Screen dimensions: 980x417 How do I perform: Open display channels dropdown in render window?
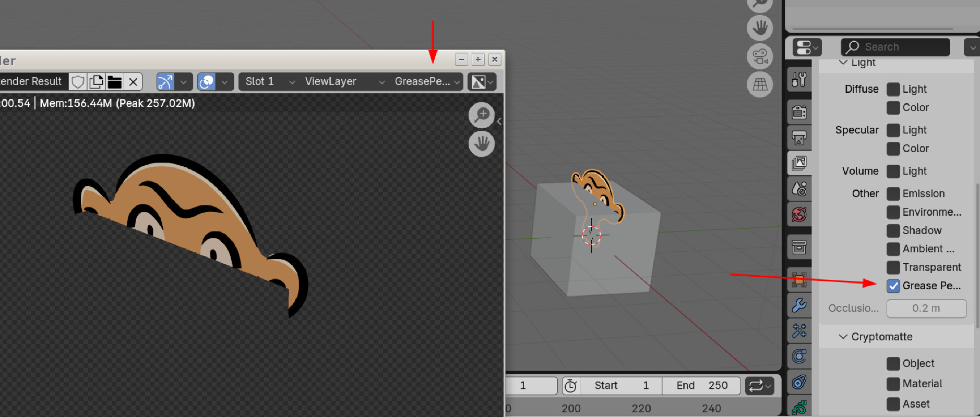(x=482, y=82)
